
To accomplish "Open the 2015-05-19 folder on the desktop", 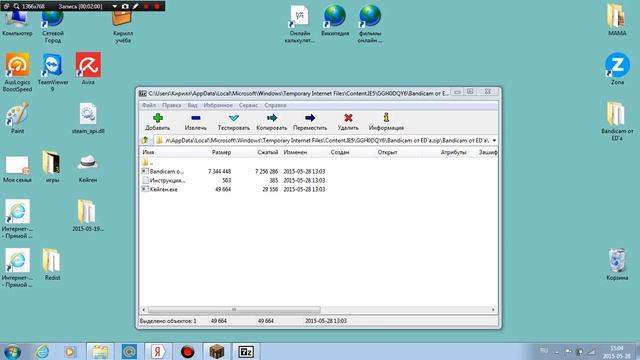I will tap(87, 216).
